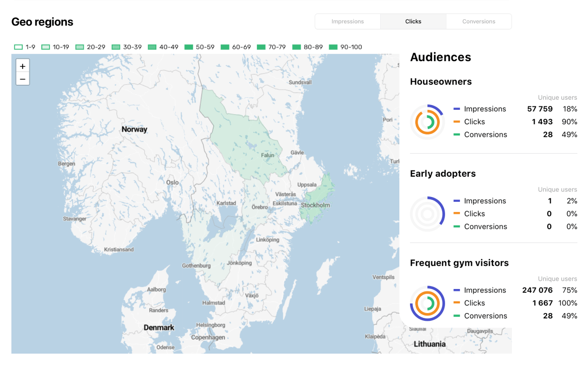Switch to the Impressions tab
This screenshot has width=588, height=367.
347,22
